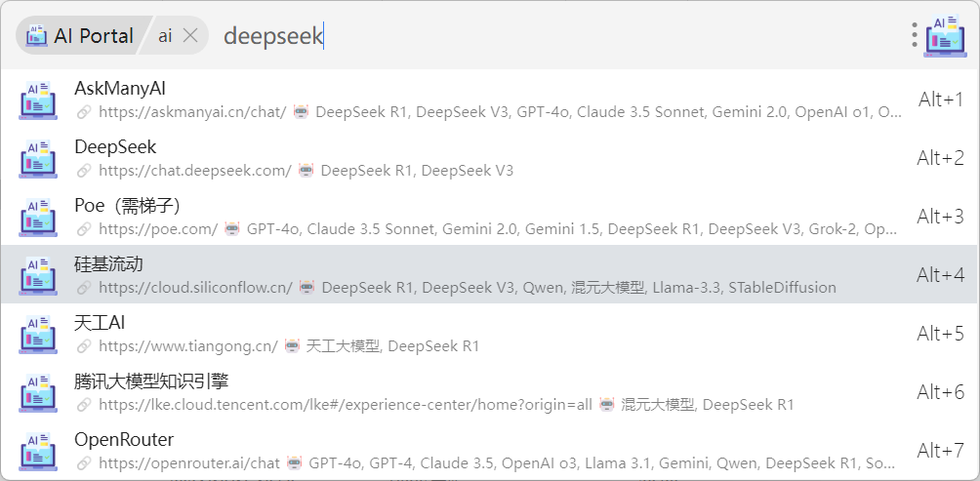Click the AI Portal icon beside DeepSeek result
Screen dimensions: 980x481
point(38,158)
